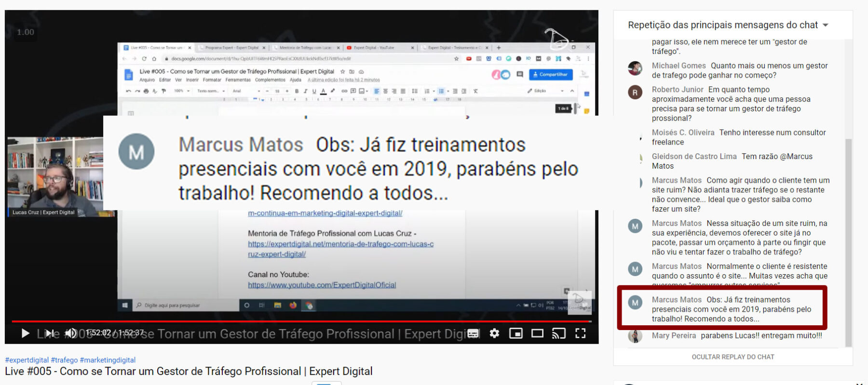
Task: Toggle subtitles in the player
Action: (x=474, y=333)
